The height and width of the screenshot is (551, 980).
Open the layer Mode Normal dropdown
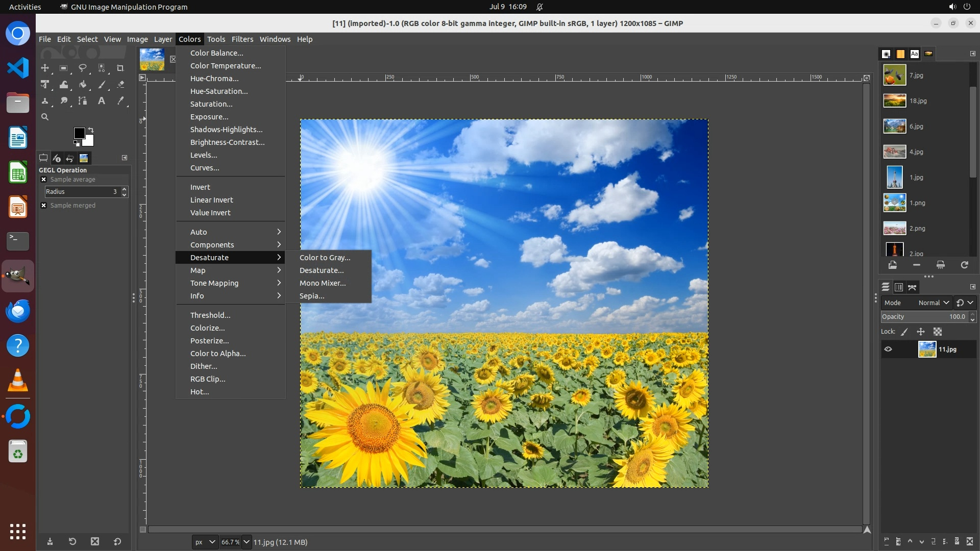pyautogui.click(x=933, y=303)
